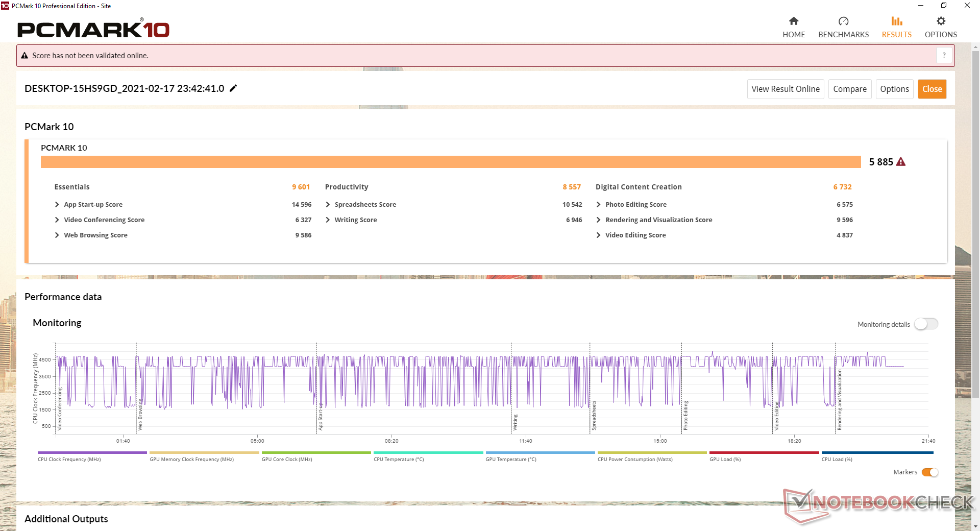Expand the Photo Editing Score row
The image size is (980, 531).
[598, 205]
